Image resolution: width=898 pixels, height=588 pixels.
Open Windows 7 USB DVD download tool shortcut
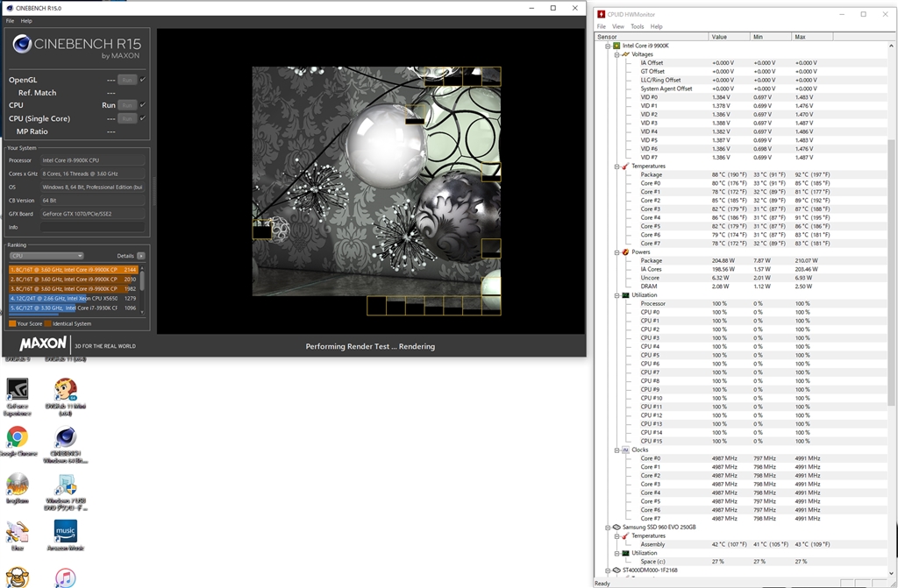[65, 492]
